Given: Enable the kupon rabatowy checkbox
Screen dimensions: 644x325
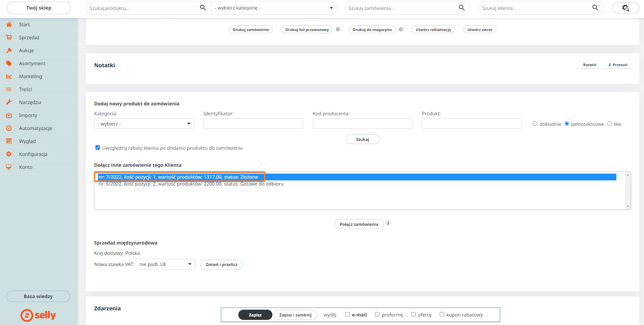Looking at the screenshot, I should pos(442,314).
